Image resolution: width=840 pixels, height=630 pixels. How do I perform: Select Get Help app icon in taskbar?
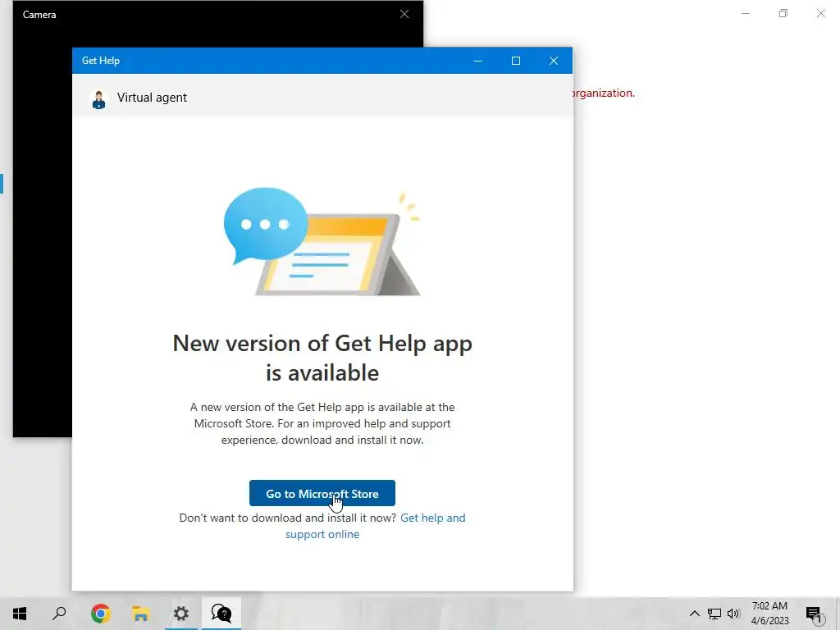pos(221,614)
